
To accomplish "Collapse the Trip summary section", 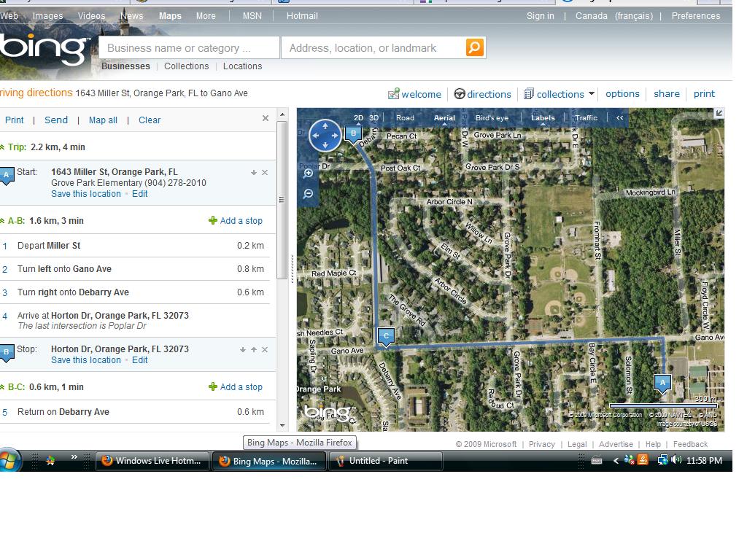I will (x=2, y=147).
